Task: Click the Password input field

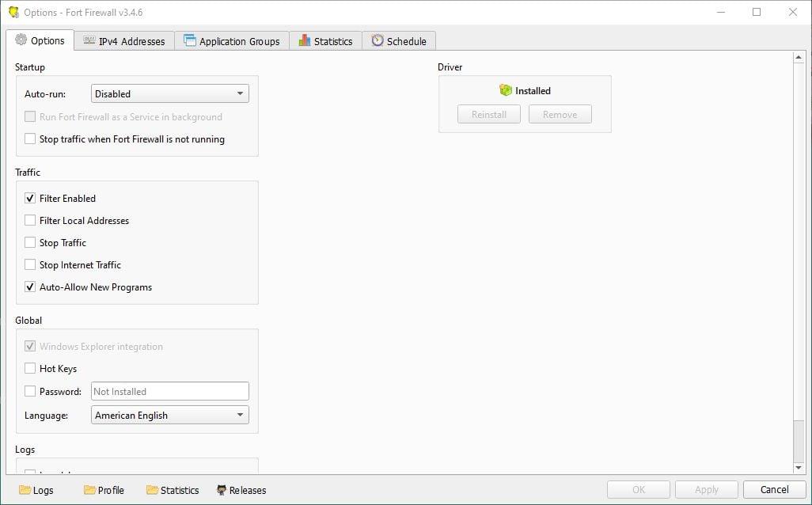Action: point(169,391)
